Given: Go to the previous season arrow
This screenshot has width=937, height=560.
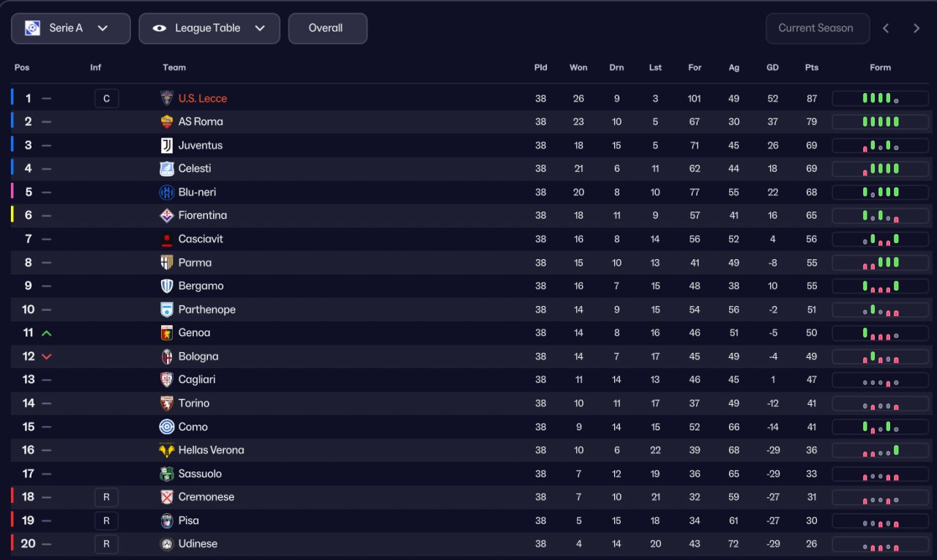Looking at the screenshot, I should (x=886, y=29).
